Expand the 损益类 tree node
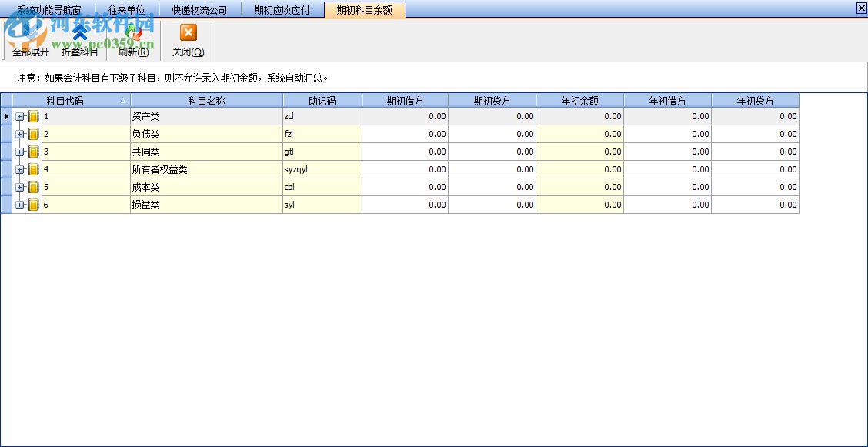 20,205
